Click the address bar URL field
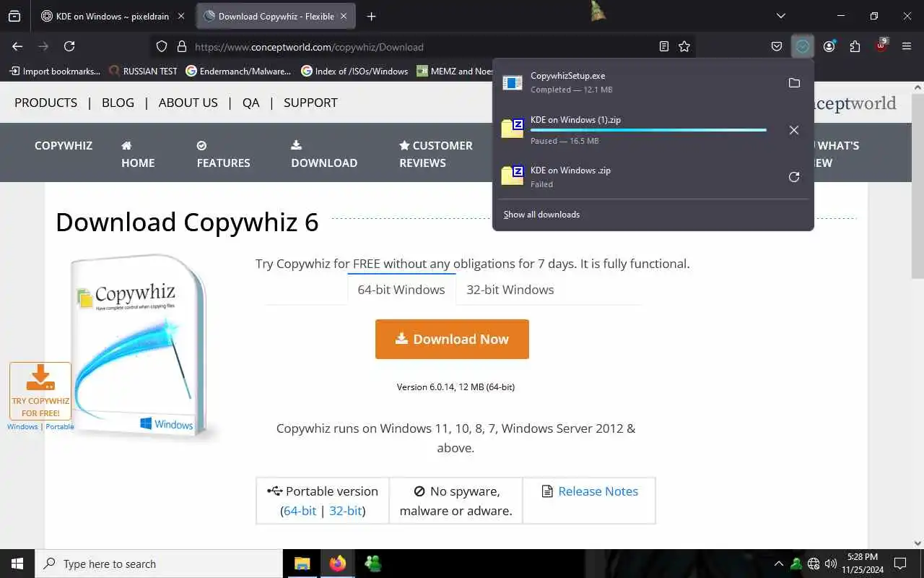The image size is (924, 578). pos(422,46)
